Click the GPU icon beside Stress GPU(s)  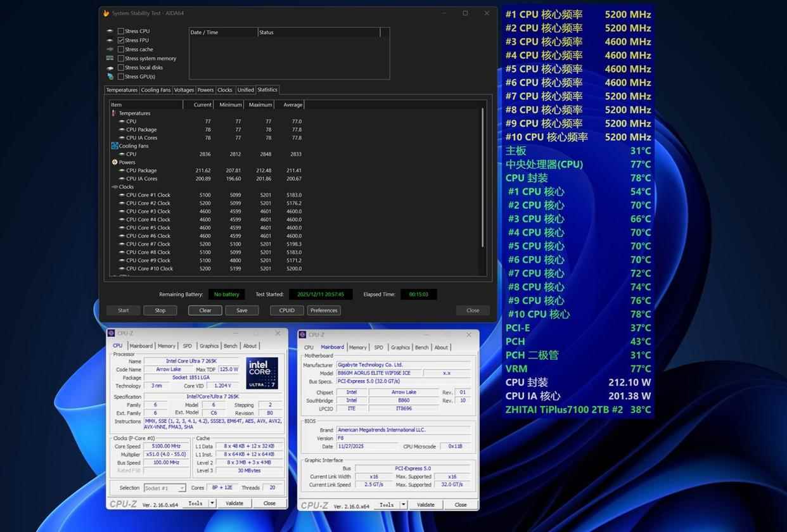pos(110,77)
